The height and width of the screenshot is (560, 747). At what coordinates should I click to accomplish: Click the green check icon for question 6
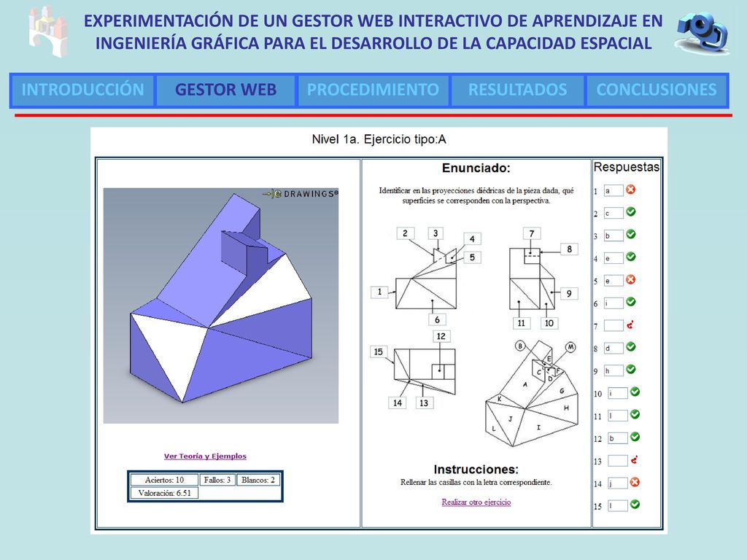[x=631, y=301]
